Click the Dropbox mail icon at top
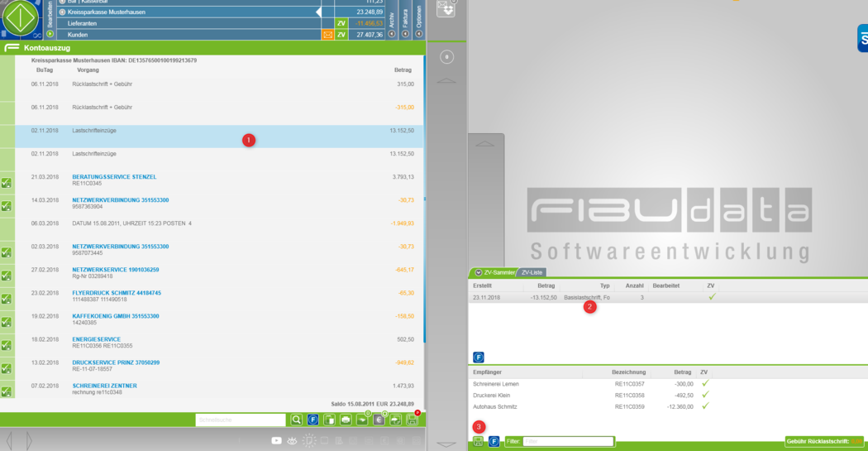Screen dimensions: 868x451 (x=446, y=8)
